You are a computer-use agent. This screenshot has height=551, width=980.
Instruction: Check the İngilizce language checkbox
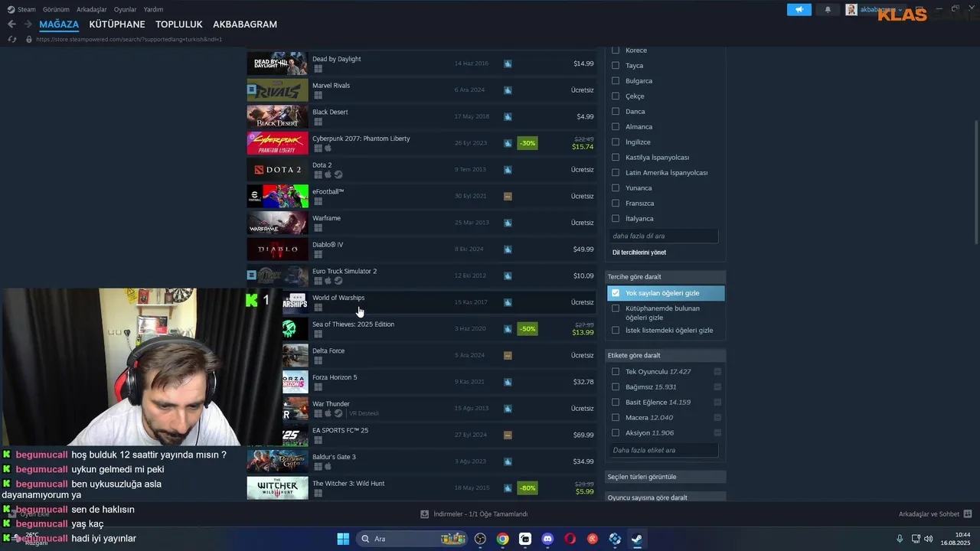[616, 142]
